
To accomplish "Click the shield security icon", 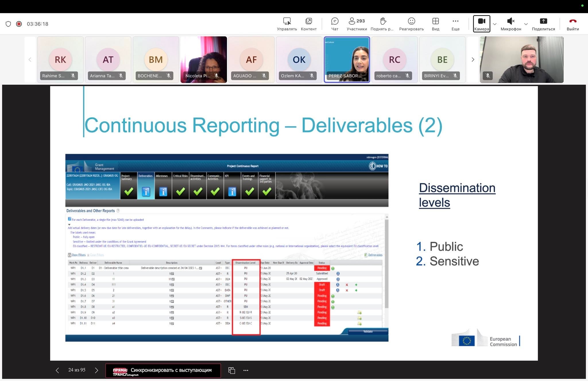I will tap(8, 24).
